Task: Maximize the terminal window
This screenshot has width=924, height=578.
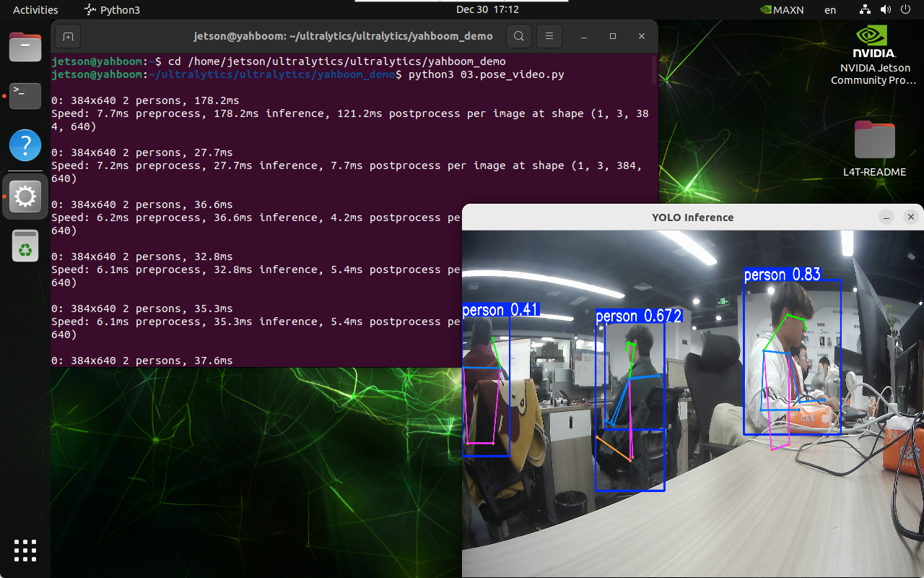Action: pos(613,36)
